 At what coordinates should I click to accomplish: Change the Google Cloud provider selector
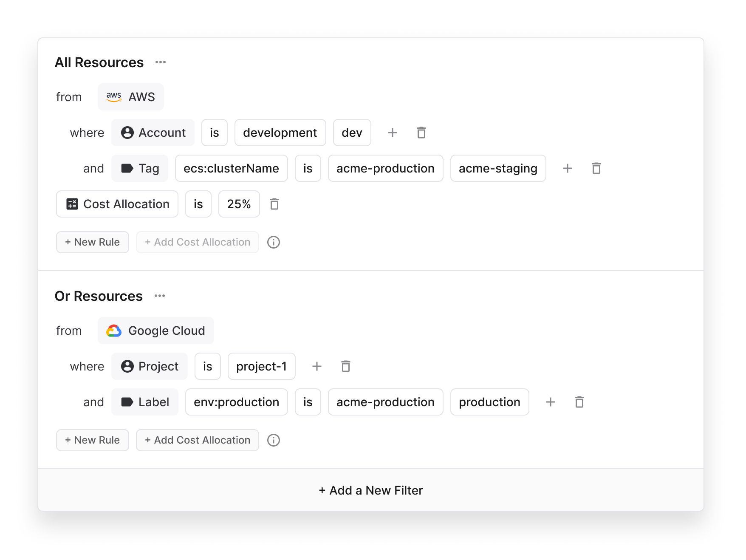tap(155, 331)
